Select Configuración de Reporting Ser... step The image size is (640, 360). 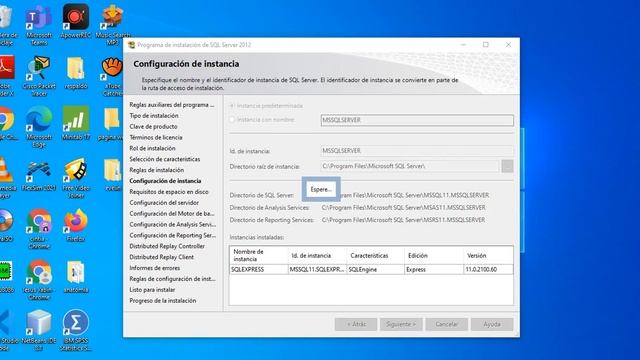pos(173,235)
